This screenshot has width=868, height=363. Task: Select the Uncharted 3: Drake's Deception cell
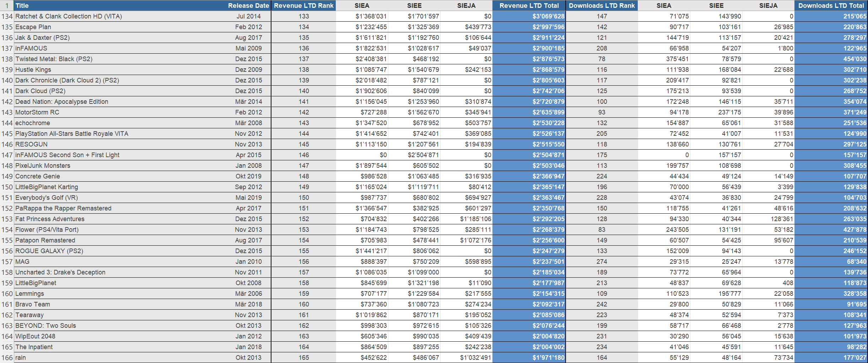coord(60,272)
